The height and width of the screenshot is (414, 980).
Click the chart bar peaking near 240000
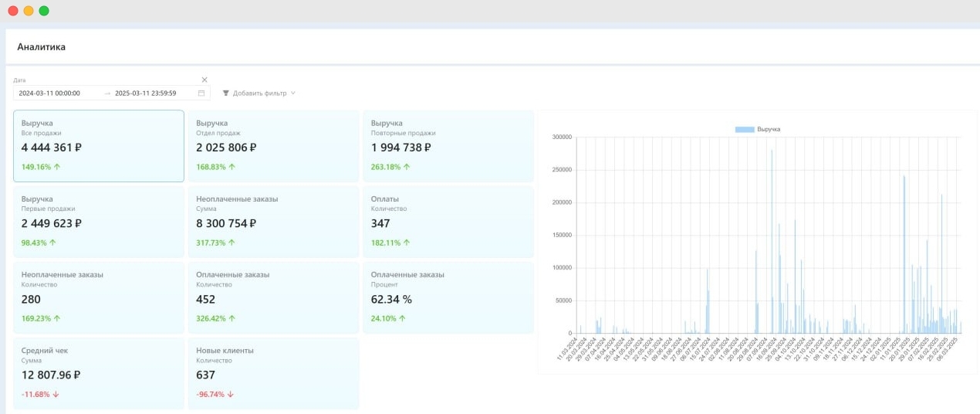click(x=904, y=255)
